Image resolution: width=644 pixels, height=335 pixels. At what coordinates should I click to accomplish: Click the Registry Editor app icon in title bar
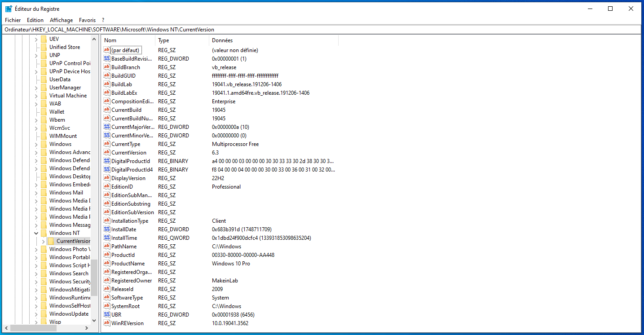tap(9, 9)
